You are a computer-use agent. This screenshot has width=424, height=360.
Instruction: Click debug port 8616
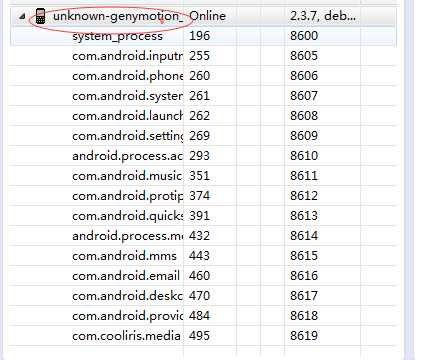304,276
